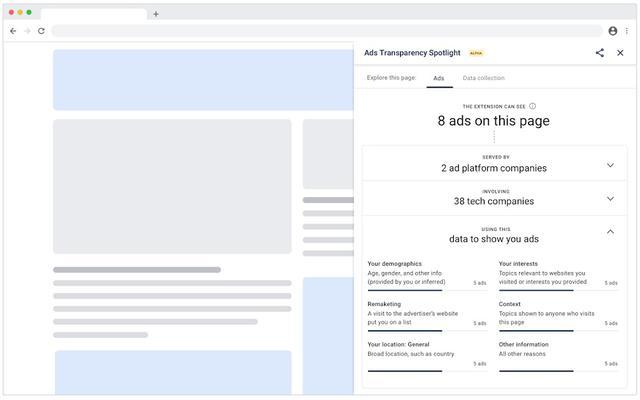Open the browser three-dot menu
The height and width of the screenshot is (400, 640).
(627, 31)
